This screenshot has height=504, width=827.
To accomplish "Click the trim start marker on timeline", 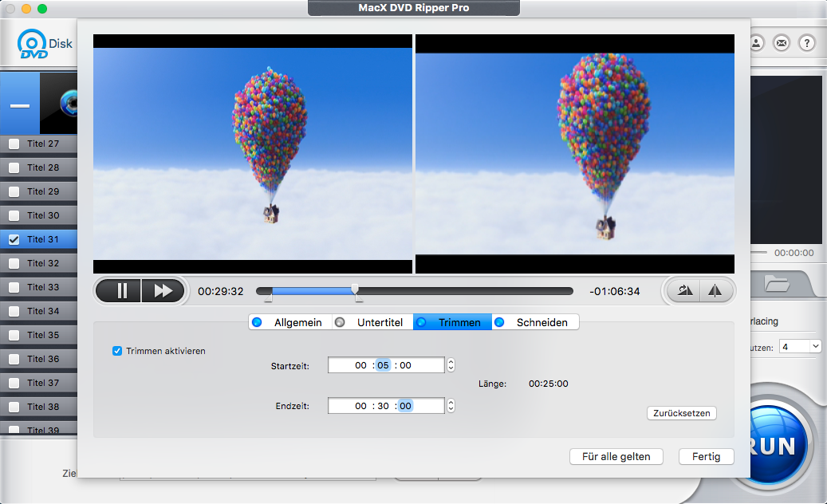I will [x=269, y=298].
